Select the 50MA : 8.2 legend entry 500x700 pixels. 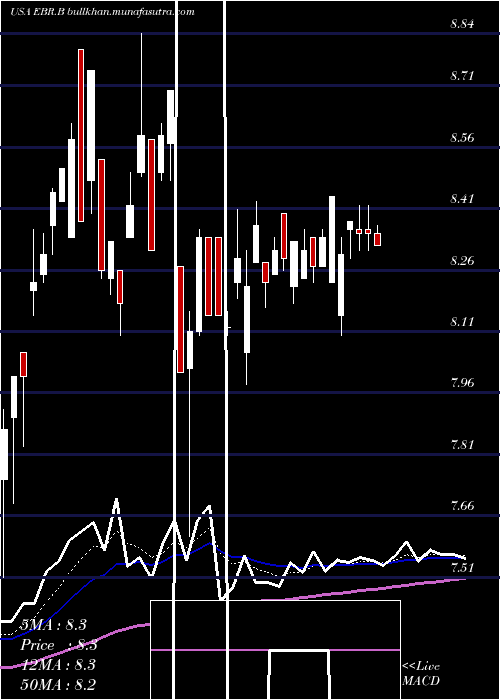pos(58,685)
